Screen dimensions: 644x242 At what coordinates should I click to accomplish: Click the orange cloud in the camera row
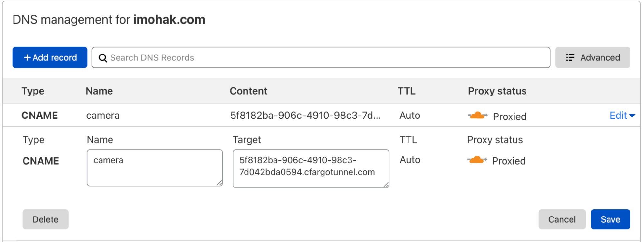tap(477, 116)
